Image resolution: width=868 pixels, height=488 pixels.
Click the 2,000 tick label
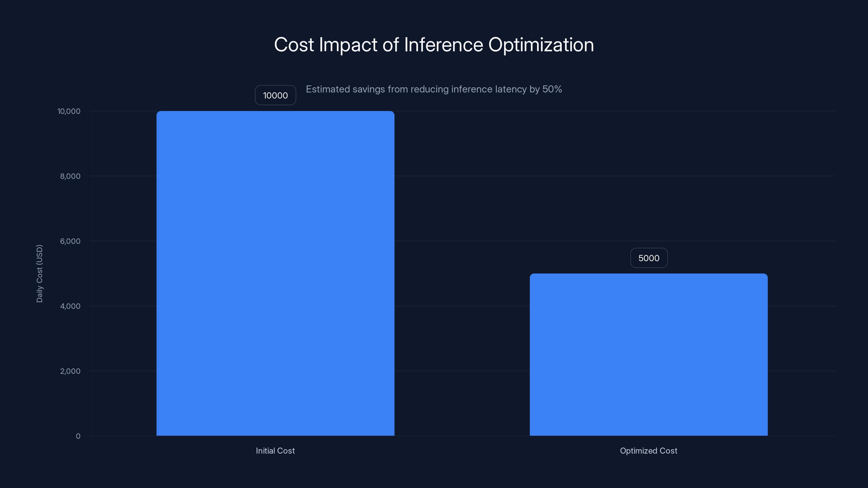[71, 371]
